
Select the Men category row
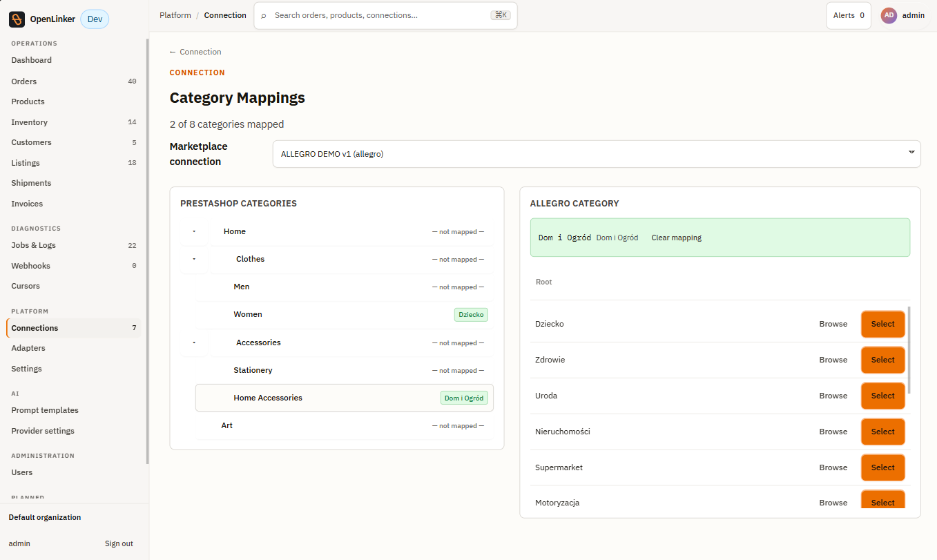[345, 287]
